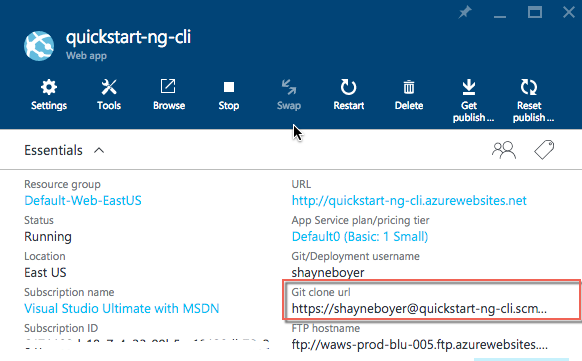The width and height of the screenshot is (582, 361).
Task: Get publish profile download icon
Action: pos(469,87)
